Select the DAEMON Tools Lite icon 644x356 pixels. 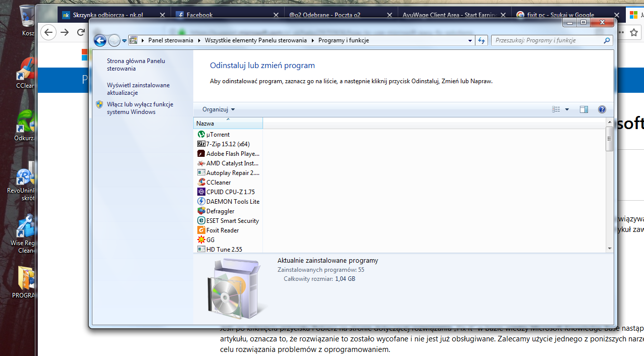point(201,202)
